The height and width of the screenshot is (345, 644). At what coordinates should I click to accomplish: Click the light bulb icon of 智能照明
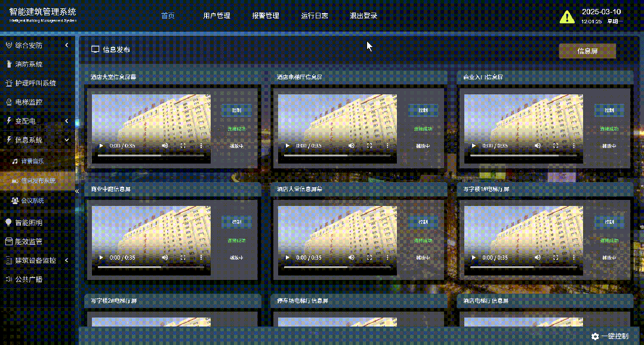click(x=8, y=222)
